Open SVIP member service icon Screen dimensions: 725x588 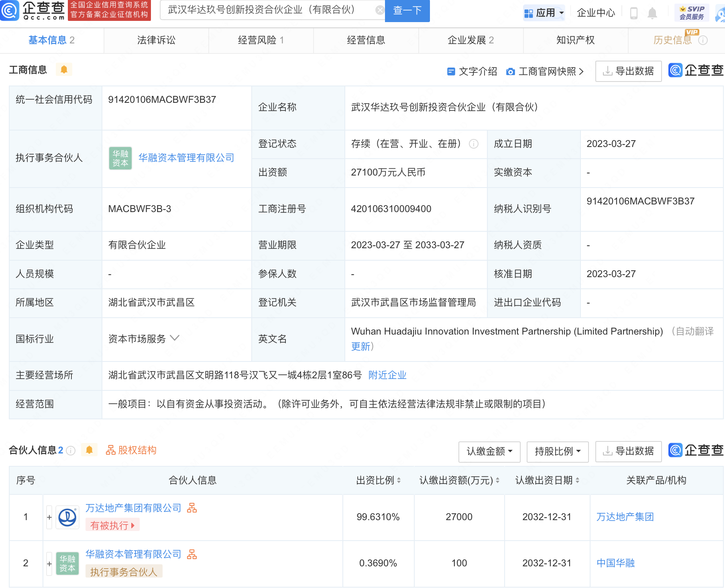(x=692, y=13)
